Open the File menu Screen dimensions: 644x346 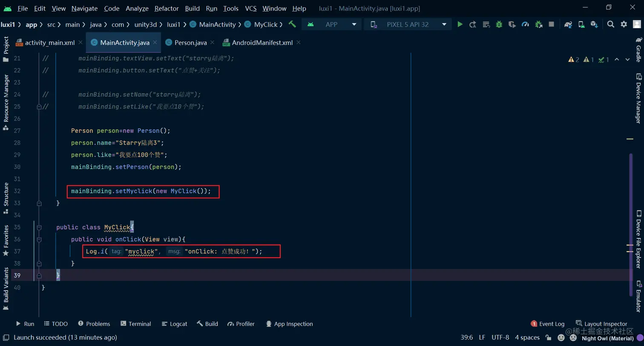[23, 8]
